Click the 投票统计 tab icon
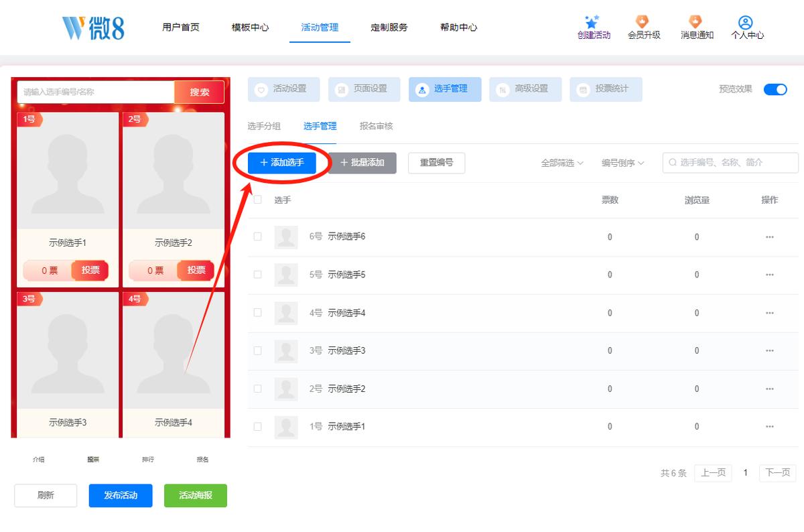The height and width of the screenshot is (532, 804). 583,89
